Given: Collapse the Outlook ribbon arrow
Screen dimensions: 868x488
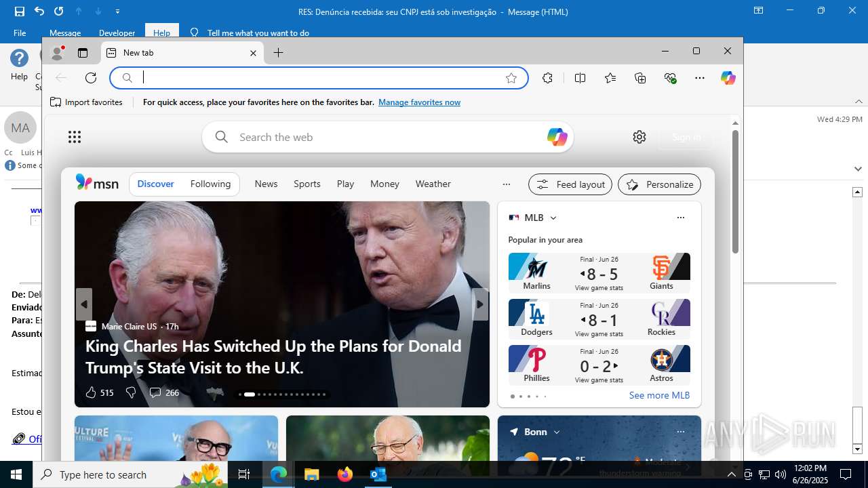Looking at the screenshot, I should pos(859,102).
